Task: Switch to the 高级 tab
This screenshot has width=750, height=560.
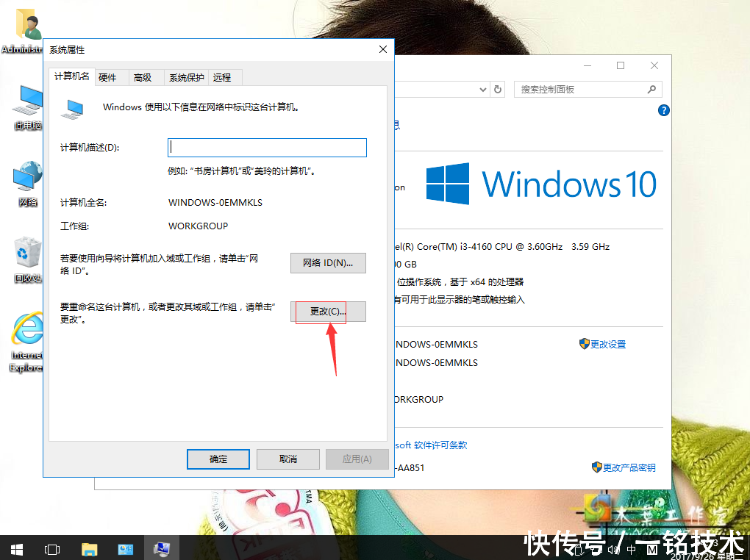Action: (145, 76)
